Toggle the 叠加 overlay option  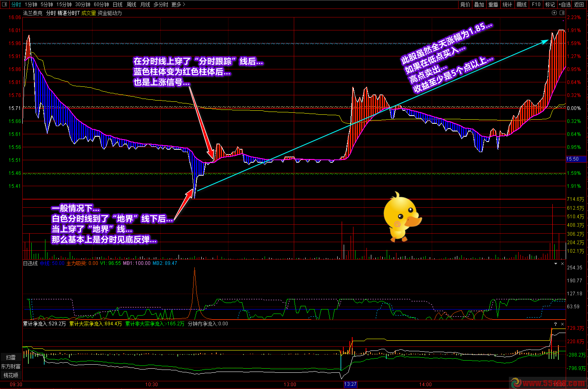pos(479,4)
